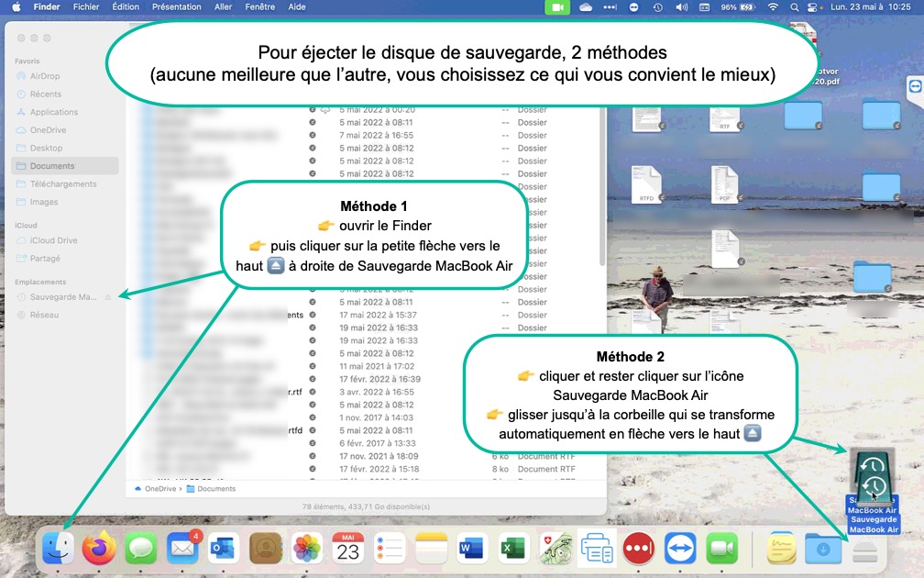Open the Apple menu
This screenshot has height=578, width=924.
coord(16,6)
